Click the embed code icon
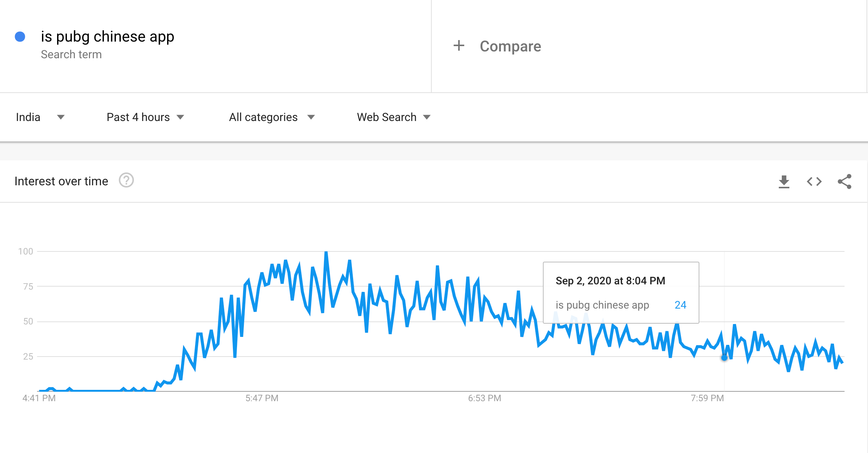 point(814,182)
